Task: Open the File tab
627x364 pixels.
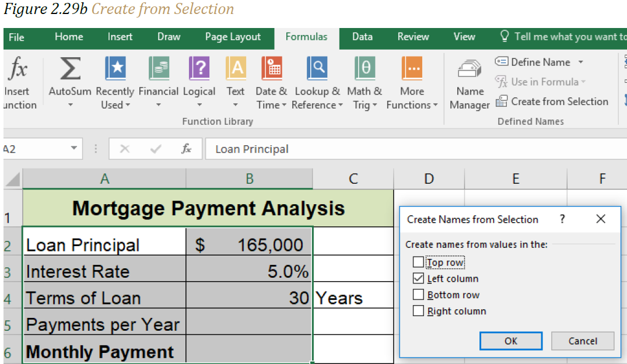Action: 16,37
